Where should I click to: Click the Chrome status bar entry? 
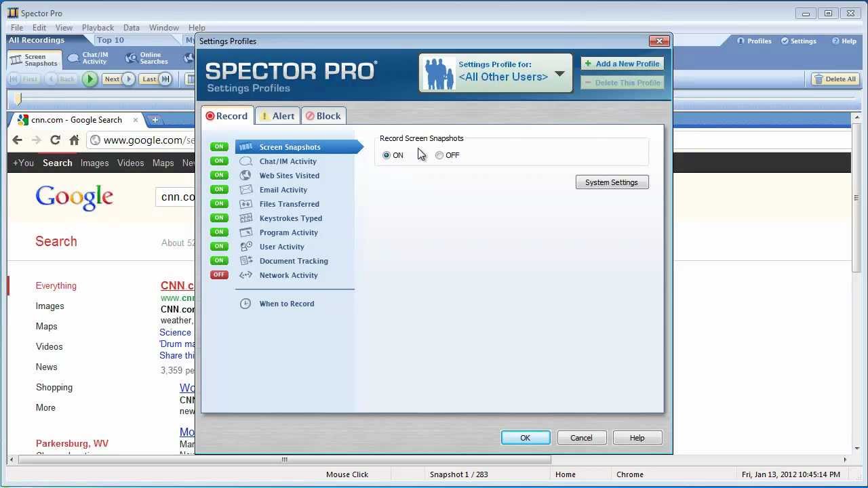click(630, 474)
